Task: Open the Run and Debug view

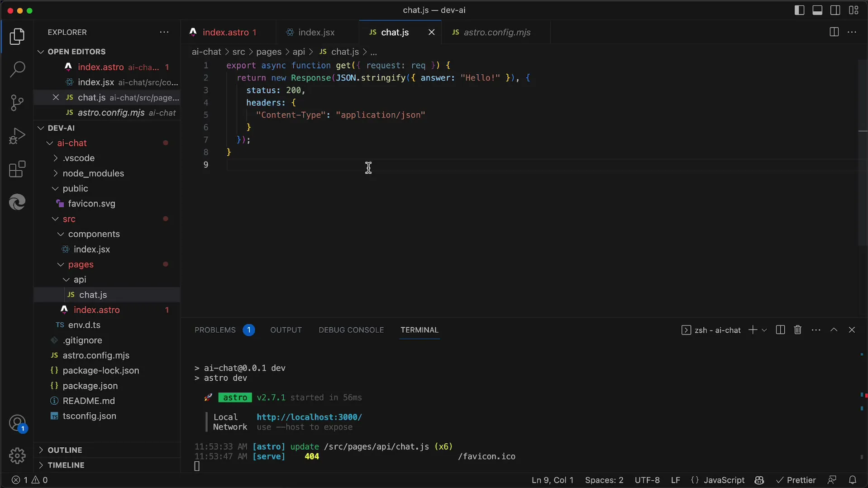Action: 17,136
